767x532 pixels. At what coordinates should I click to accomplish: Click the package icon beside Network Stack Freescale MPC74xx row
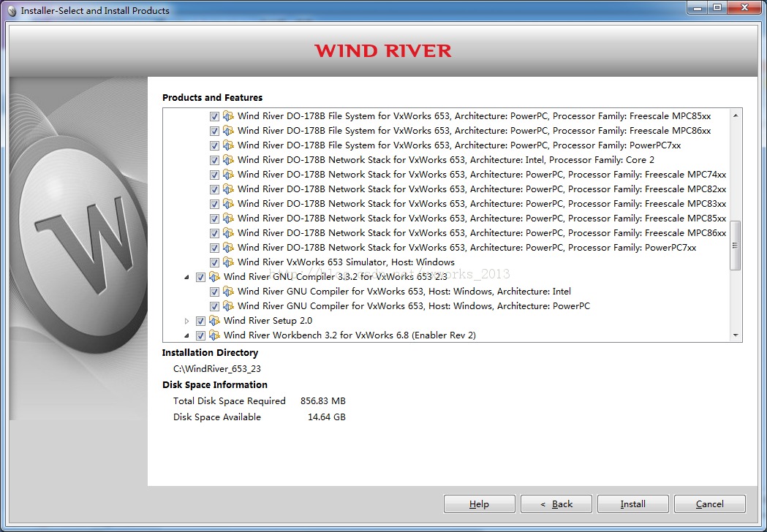click(228, 175)
